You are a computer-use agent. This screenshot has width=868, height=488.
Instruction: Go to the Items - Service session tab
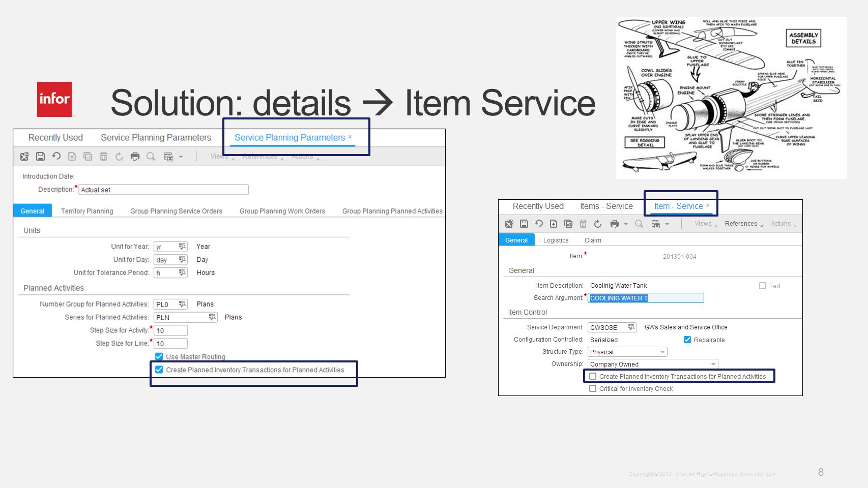[x=606, y=206]
